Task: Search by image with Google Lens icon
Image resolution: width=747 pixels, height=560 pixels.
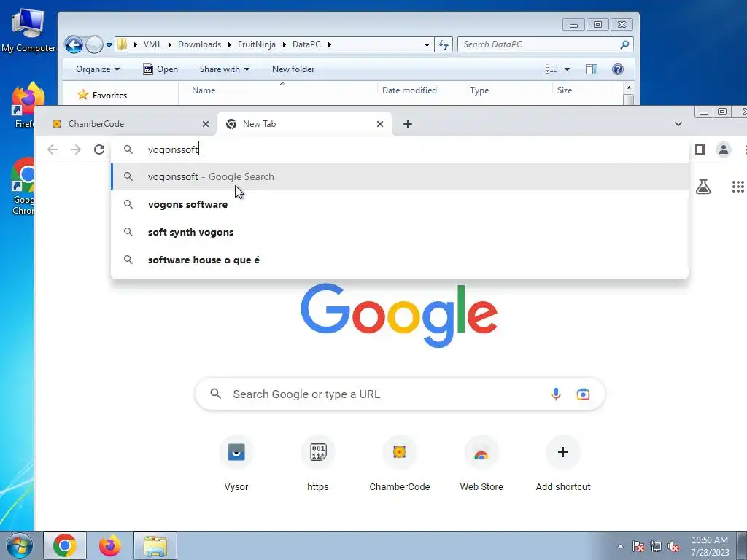Action: (x=583, y=394)
